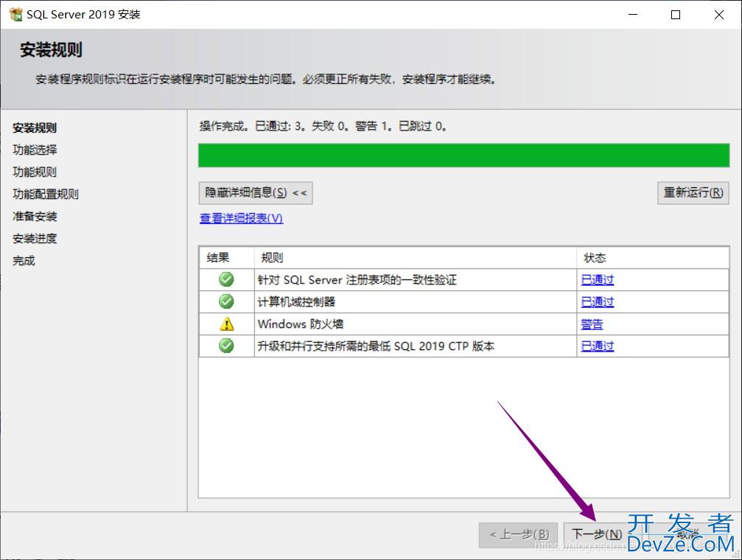Click the 规则 column header
742x560 pixels.
point(416,257)
